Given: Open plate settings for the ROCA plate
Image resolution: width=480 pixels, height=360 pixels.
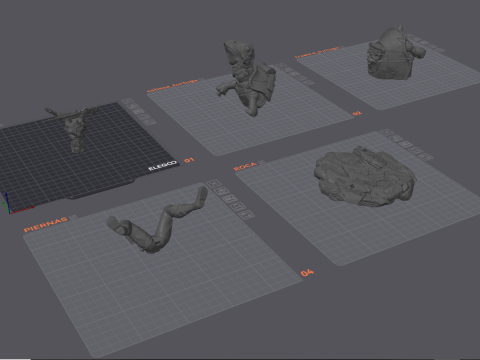Looking at the screenshot, I should click(x=426, y=156).
